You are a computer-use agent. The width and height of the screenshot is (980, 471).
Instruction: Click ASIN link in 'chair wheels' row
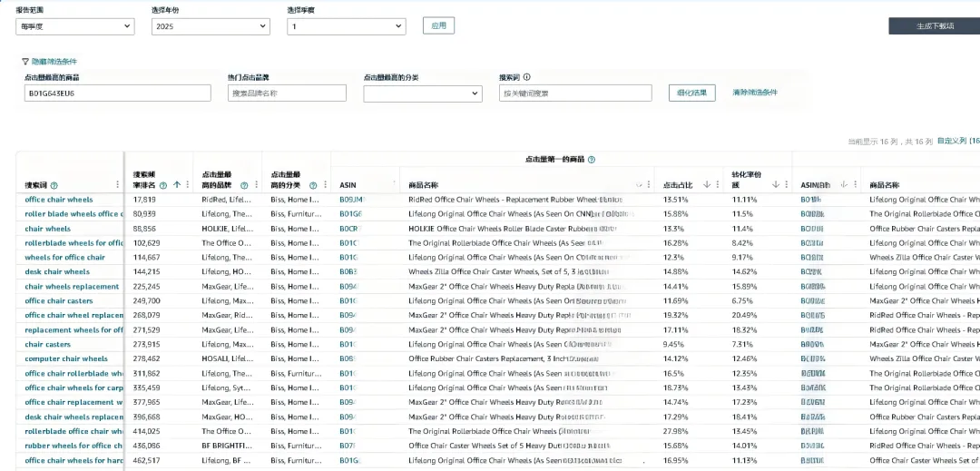[x=350, y=229]
